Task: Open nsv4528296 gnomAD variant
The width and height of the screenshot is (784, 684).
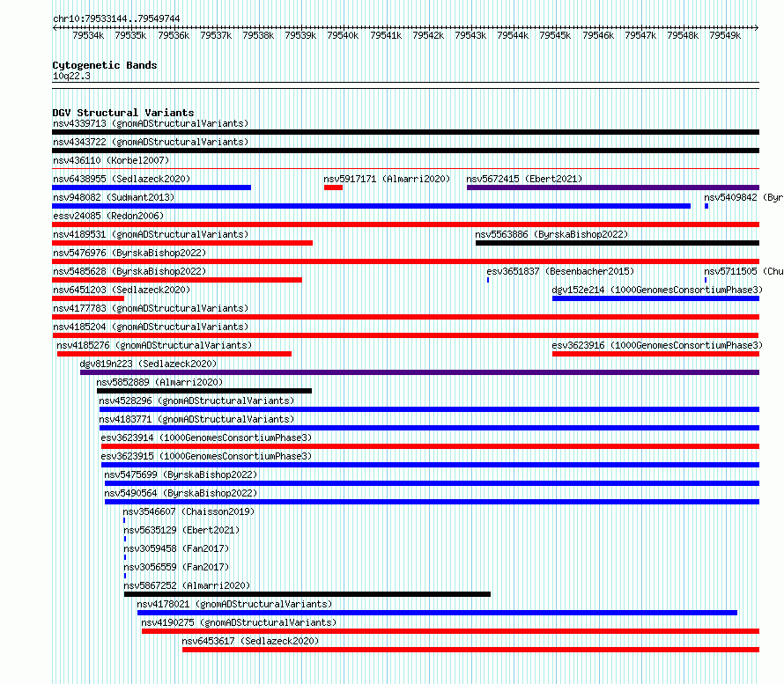Action: 196,401
